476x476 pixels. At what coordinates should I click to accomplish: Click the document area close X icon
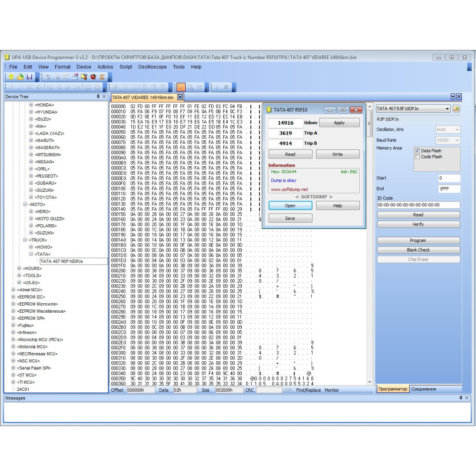(x=459, y=97)
